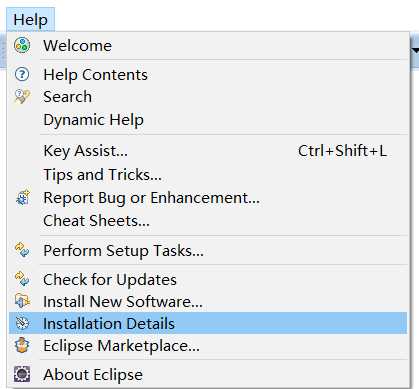Click the Eclipse Marketplace icon
The image size is (419, 389).
coord(22,345)
